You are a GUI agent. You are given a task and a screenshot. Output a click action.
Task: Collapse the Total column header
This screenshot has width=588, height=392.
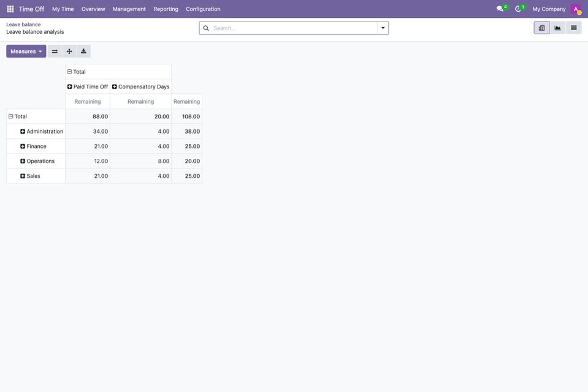(76, 72)
